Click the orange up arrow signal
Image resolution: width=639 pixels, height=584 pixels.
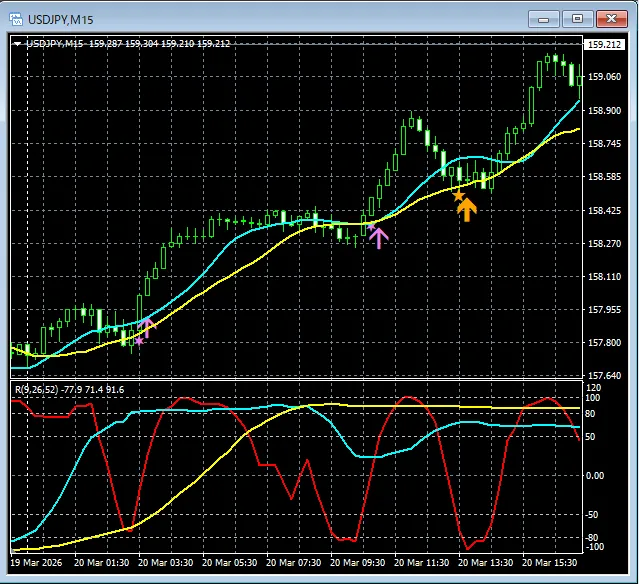pos(467,208)
